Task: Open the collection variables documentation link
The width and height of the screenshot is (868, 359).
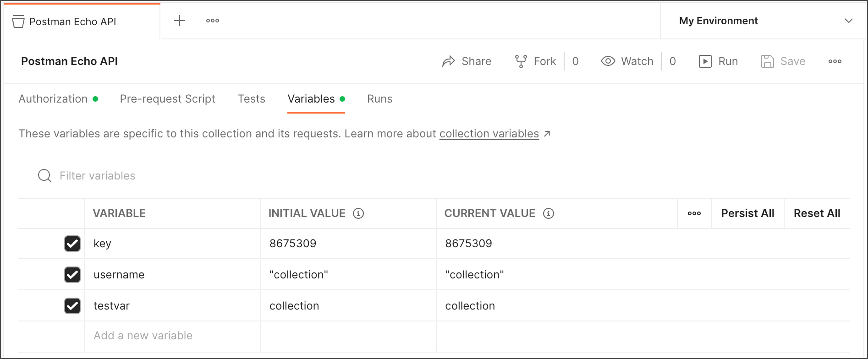Action: pyautogui.click(x=489, y=134)
